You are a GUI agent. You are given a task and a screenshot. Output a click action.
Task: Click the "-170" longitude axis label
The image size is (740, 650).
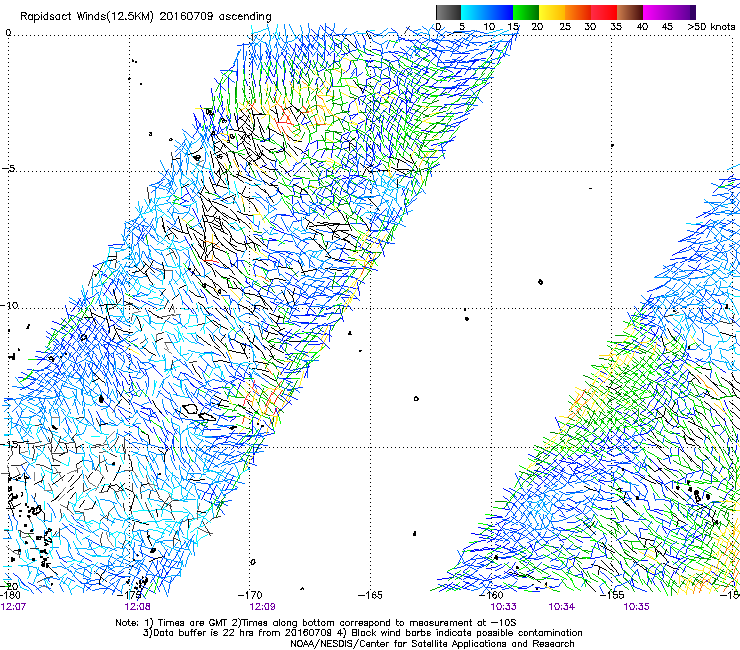tap(250, 595)
